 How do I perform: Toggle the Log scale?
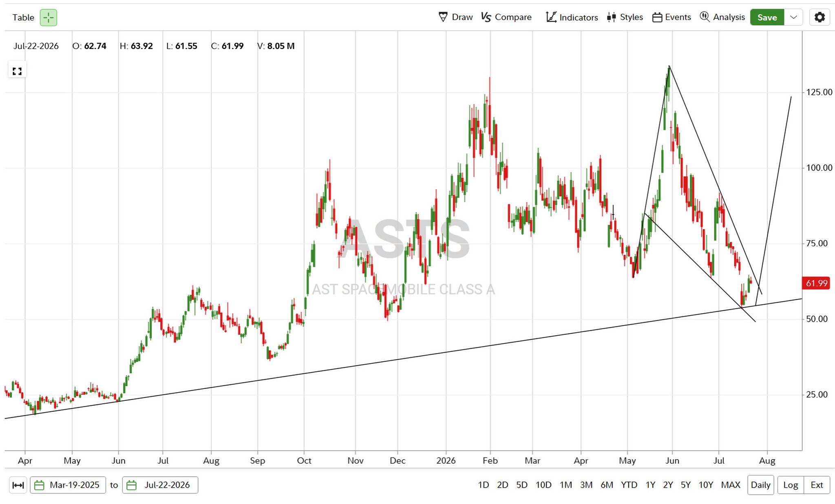(791, 485)
